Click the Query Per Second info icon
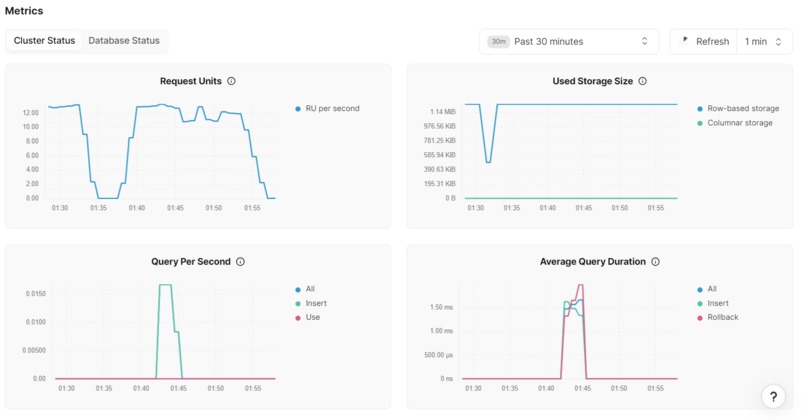806x420 pixels. [240, 262]
